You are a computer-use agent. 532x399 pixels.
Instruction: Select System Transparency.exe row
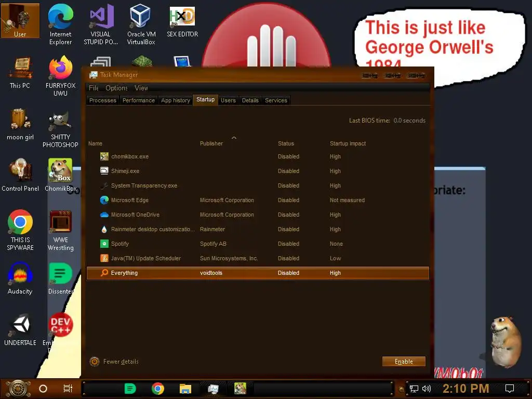258,185
